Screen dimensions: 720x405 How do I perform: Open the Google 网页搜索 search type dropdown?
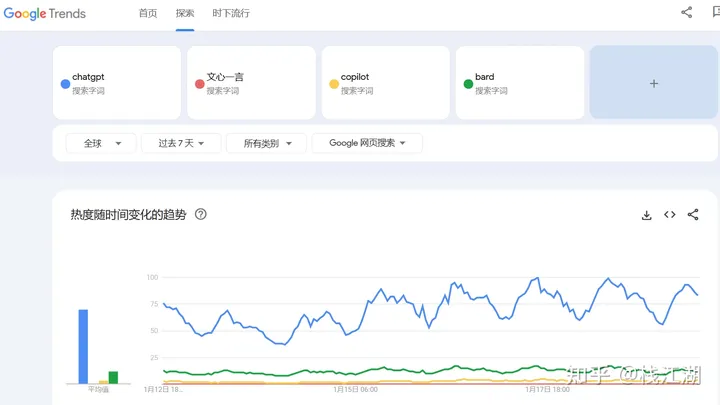tap(367, 143)
